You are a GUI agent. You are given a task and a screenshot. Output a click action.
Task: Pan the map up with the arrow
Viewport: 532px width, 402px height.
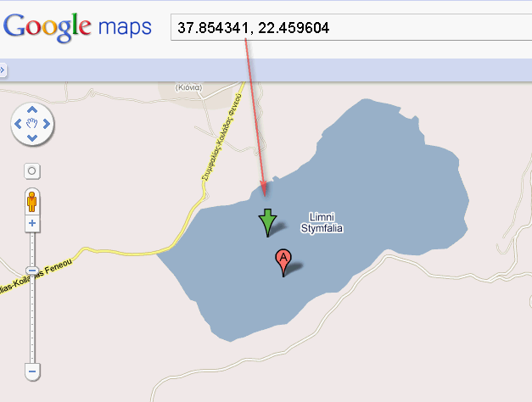(x=32, y=109)
